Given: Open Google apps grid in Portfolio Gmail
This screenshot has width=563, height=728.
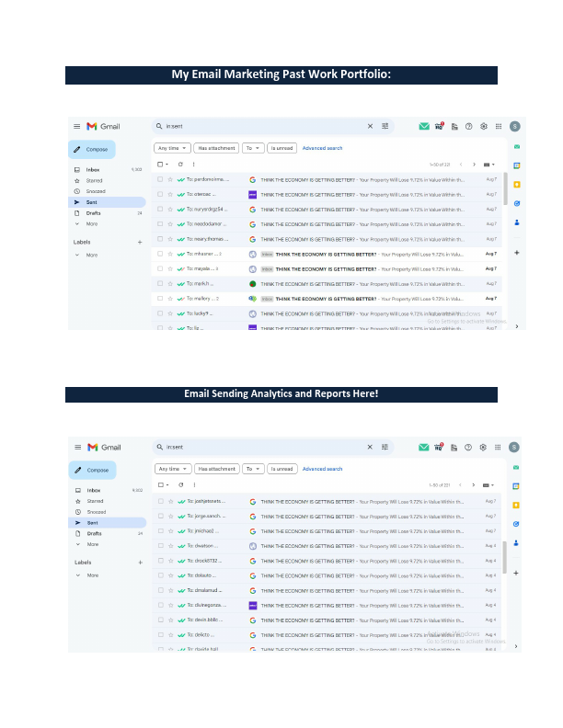Looking at the screenshot, I should coord(499,126).
